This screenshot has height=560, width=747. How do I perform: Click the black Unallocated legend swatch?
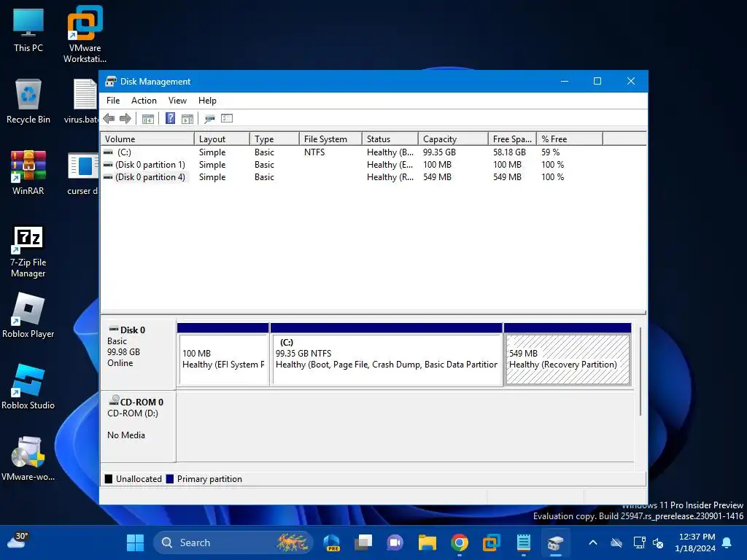point(109,479)
